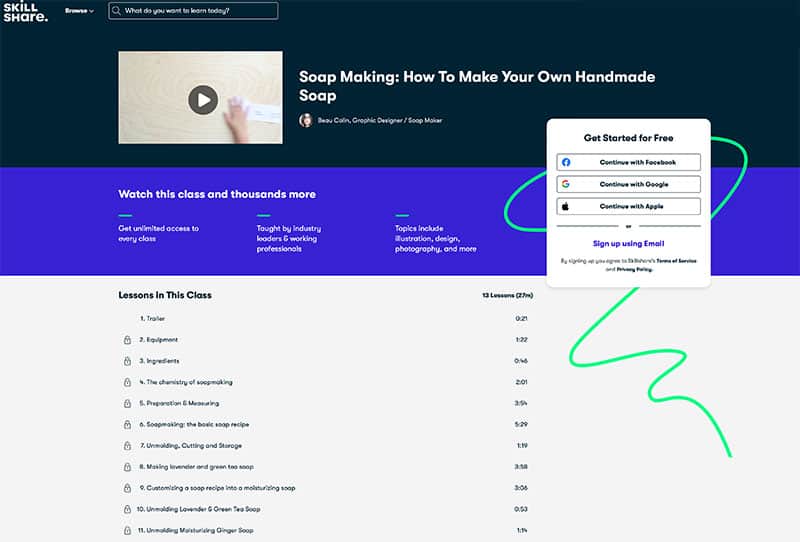Focus the 'What do you want to learn today?' search field
The height and width of the screenshot is (542, 800).
point(193,11)
